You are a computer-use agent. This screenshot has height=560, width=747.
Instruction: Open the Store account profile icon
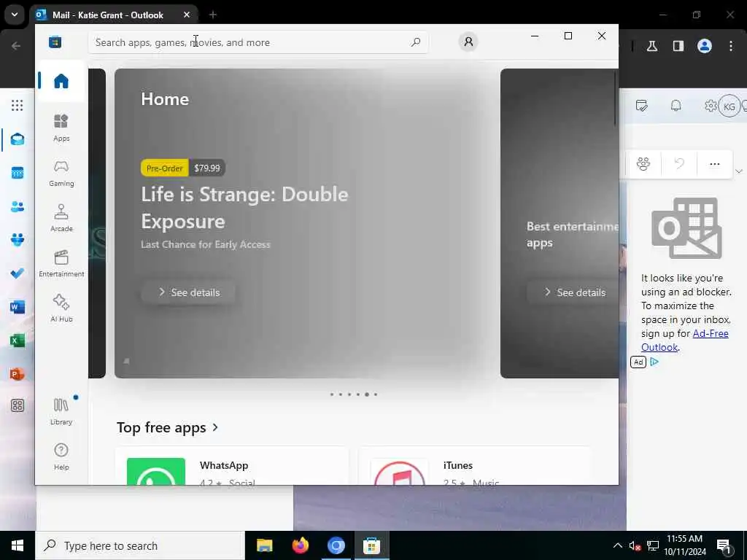[468, 42]
